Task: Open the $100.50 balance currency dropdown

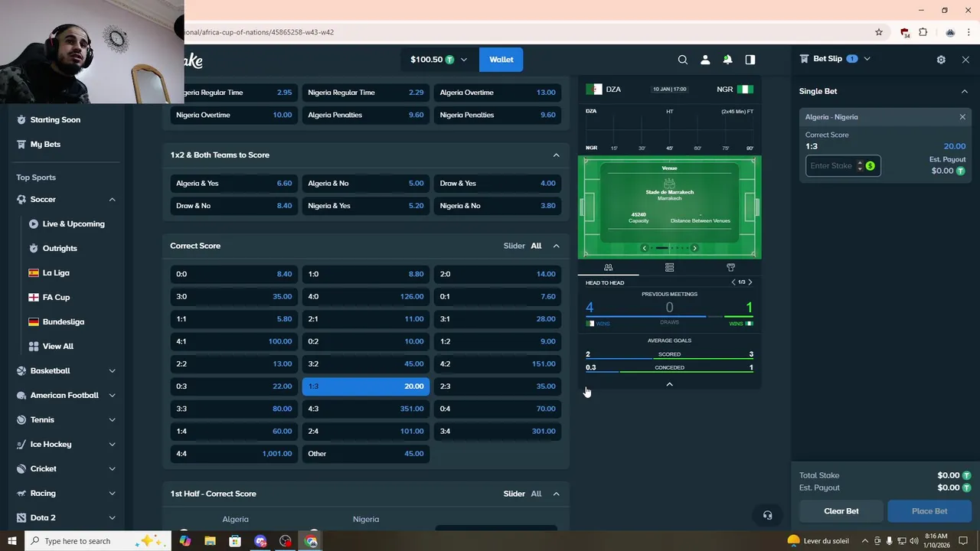Action: [x=439, y=60]
